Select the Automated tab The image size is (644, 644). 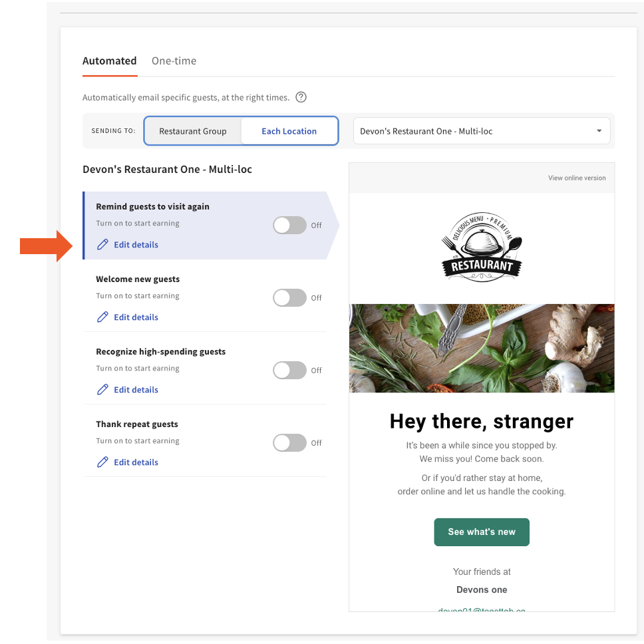[x=109, y=61]
